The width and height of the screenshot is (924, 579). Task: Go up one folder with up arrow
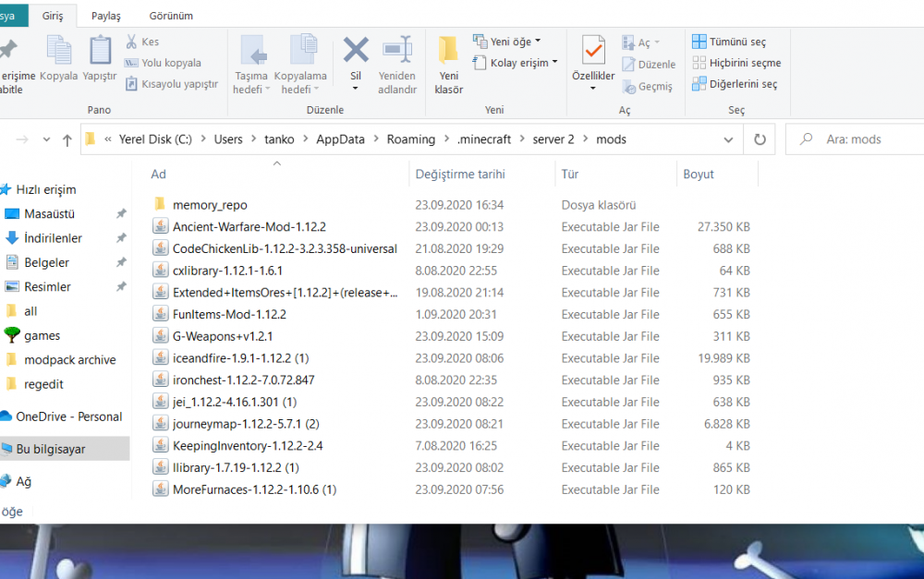coord(67,140)
